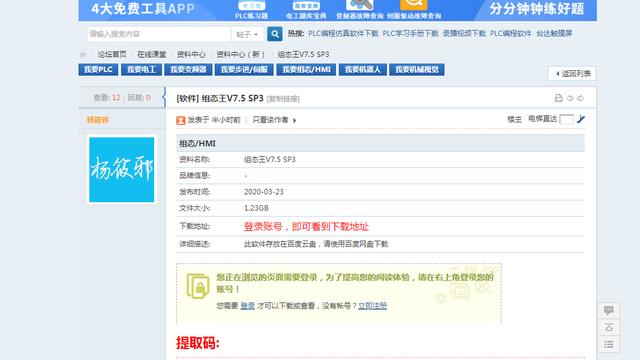Image resolution: width=640 pixels, height=360 pixels.
Task: Click the 电梯直达 floor number box
Action: [566, 119]
